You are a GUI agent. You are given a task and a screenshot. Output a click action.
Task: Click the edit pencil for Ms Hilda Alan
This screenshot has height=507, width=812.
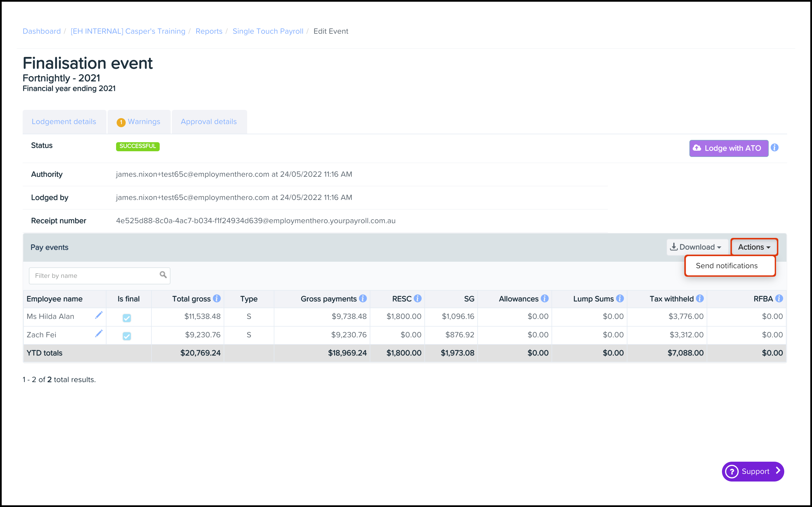(x=99, y=315)
